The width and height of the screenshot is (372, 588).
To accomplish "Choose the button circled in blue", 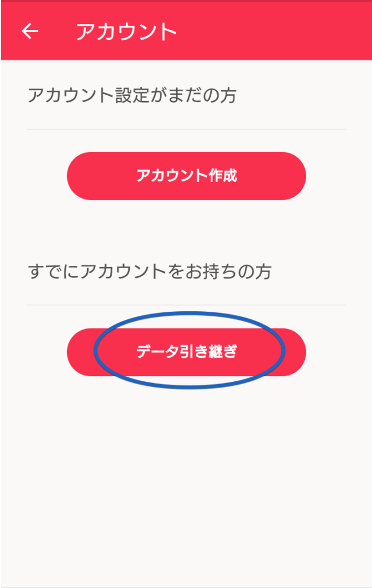I will (187, 352).
